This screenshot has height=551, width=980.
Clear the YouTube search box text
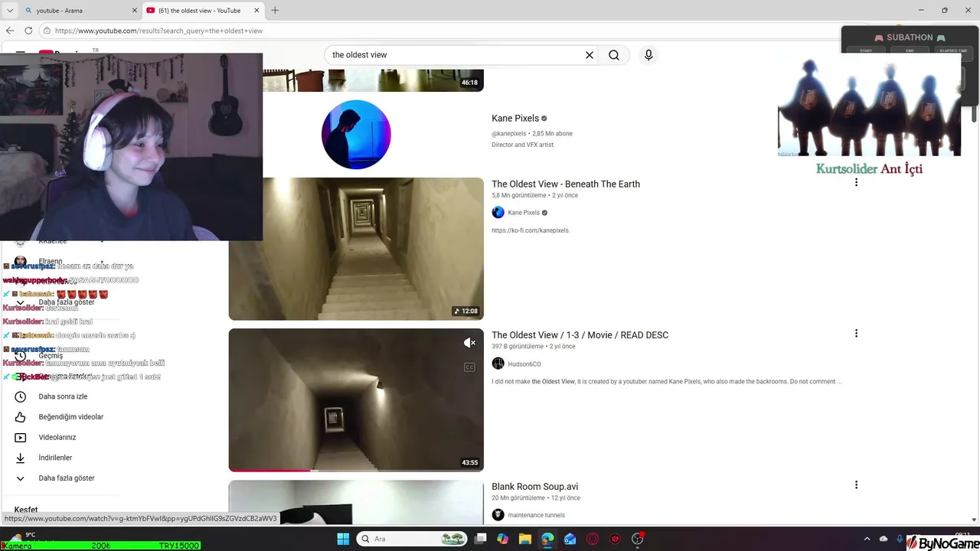(x=590, y=55)
